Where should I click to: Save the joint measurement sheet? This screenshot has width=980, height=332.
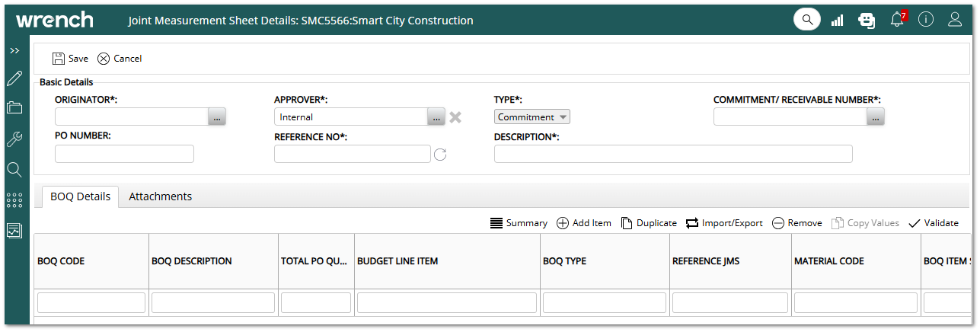click(70, 59)
